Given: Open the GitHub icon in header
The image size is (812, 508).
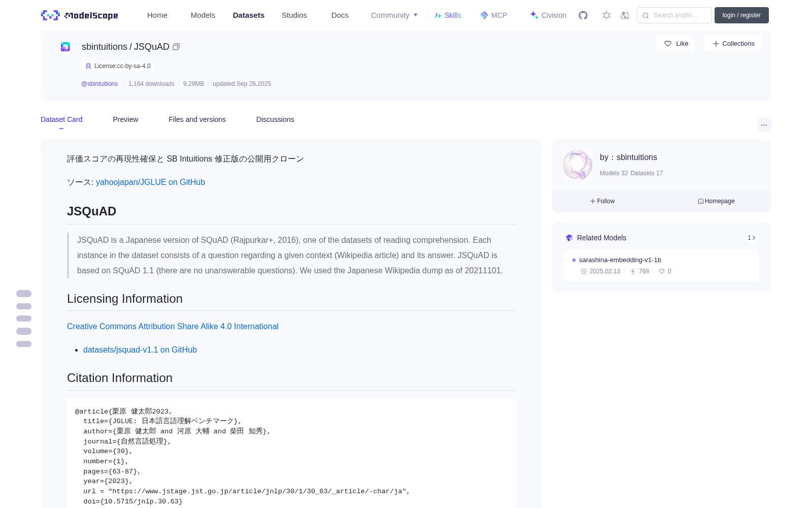Looking at the screenshot, I should (x=583, y=15).
